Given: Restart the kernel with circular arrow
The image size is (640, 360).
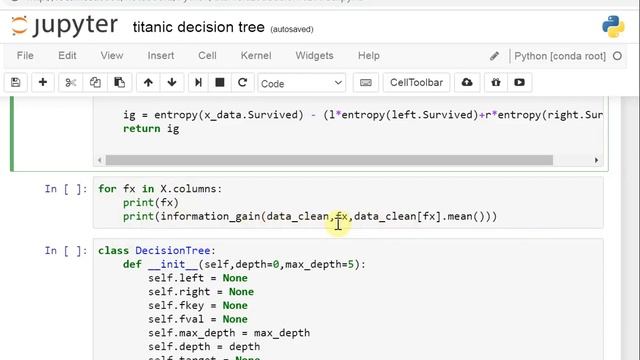Looking at the screenshot, I should 242,82.
